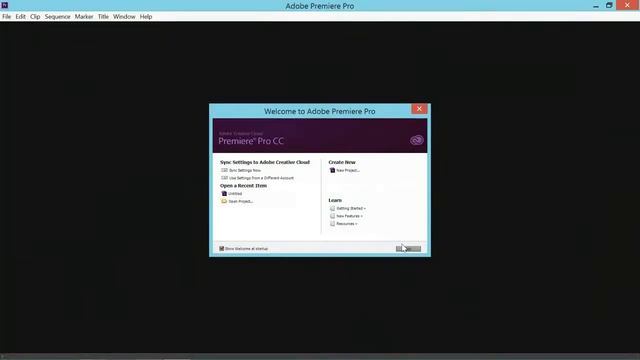Screen dimensions: 640x360
Task: Click the Premiere Pro app icon in title bar
Action: 5,5
